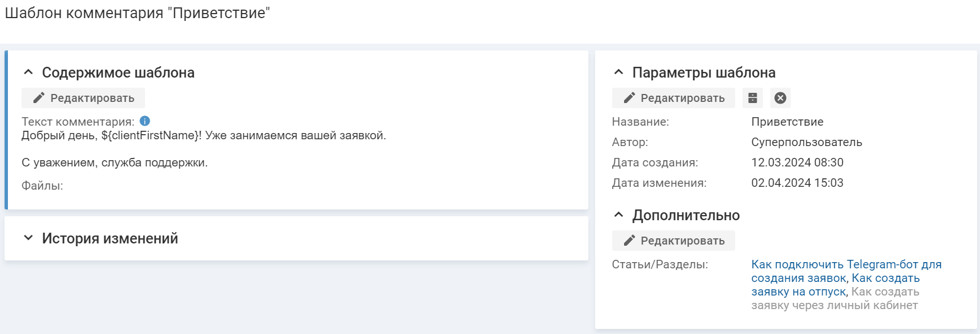Open the "заявку на отпуск" article link
This screenshot has width=980, height=334.
coord(798,292)
